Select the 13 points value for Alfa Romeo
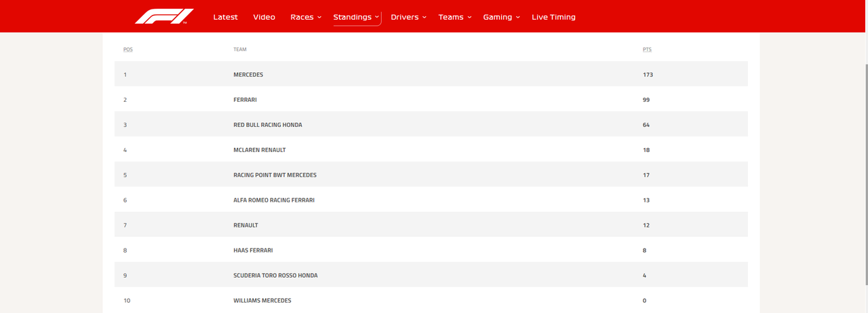 tap(646, 200)
